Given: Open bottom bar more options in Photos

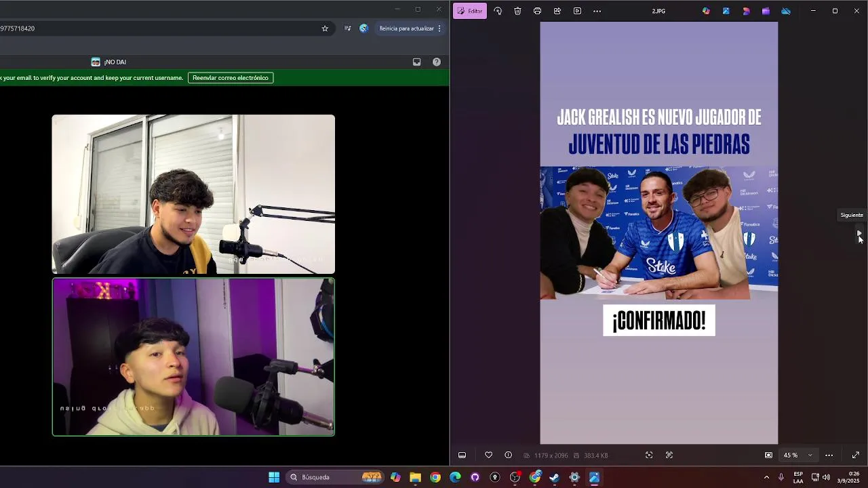Looking at the screenshot, I should point(829,455).
